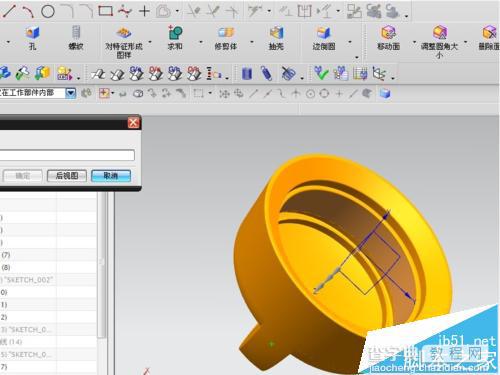Close the dialog with red X button
The width and height of the screenshot is (500, 375).
click(x=133, y=123)
